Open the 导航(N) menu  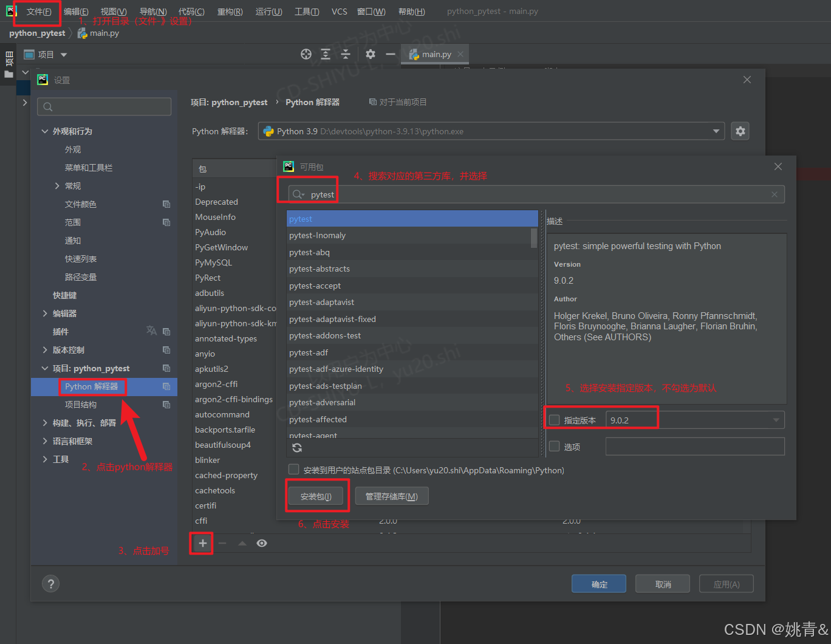point(153,12)
